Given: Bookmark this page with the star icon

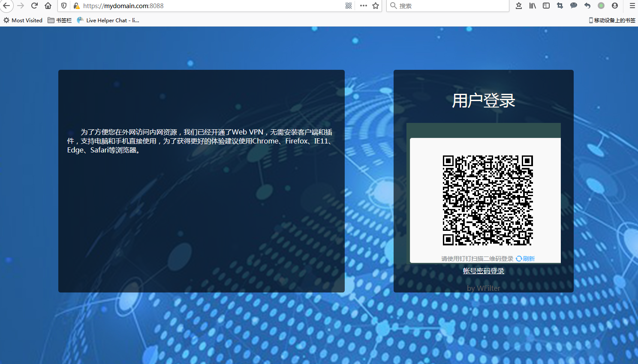Looking at the screenshot, I should [376, 6].
